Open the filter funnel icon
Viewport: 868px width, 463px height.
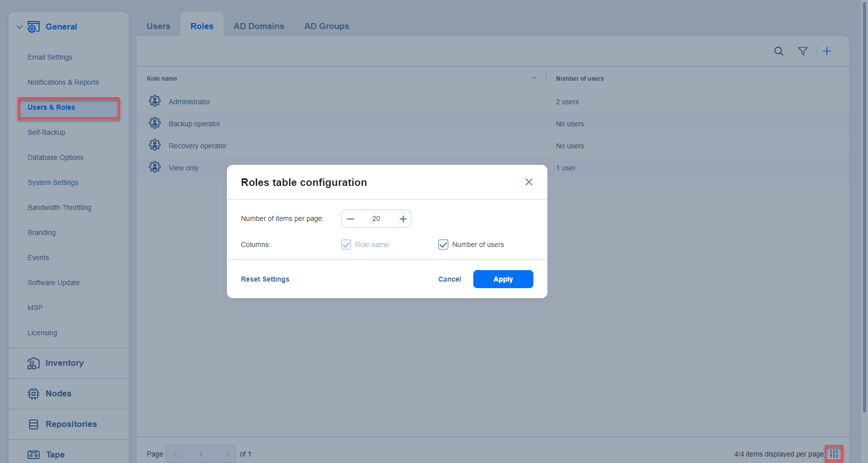[x=802, y=51]
